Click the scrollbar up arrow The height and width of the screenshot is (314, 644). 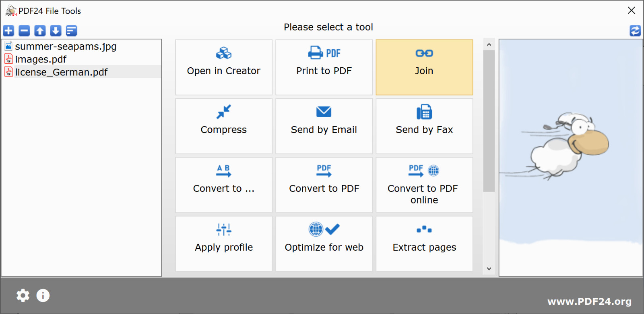point(489,44)
